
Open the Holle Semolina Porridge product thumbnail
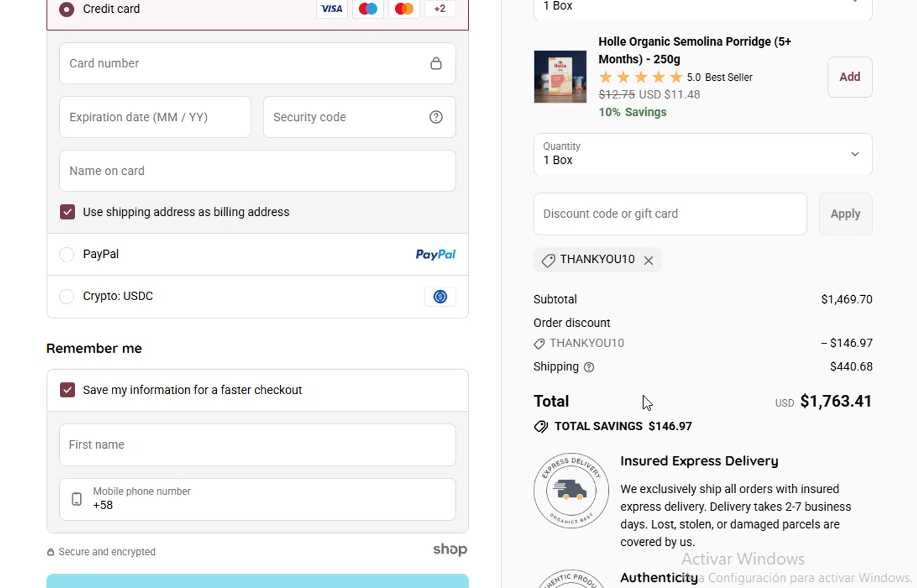click(x=560, y=76)
